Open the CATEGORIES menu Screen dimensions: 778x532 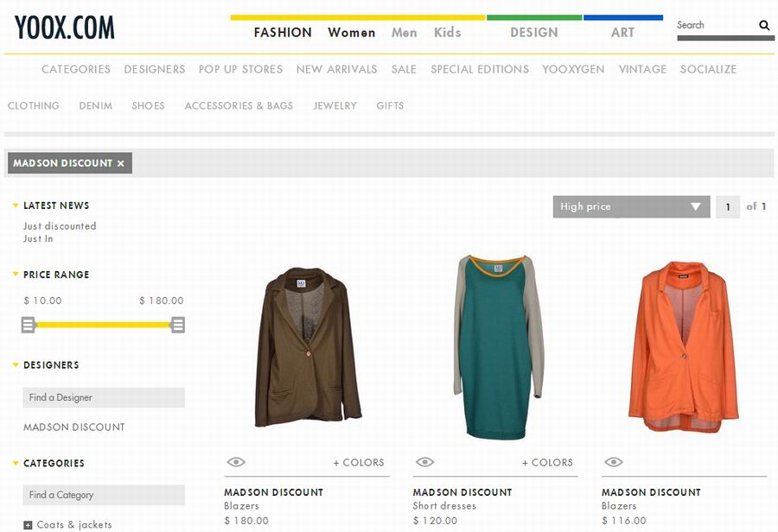76,69
